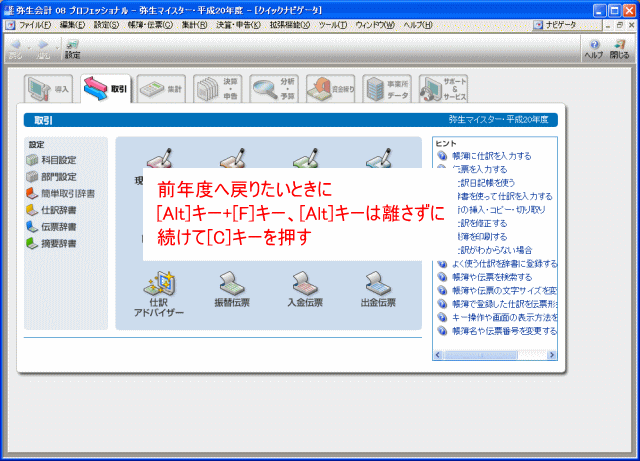Click the 閉じる toolbar icon
The width and height of the screenshot is (640, 461).
tap(620, 49)
